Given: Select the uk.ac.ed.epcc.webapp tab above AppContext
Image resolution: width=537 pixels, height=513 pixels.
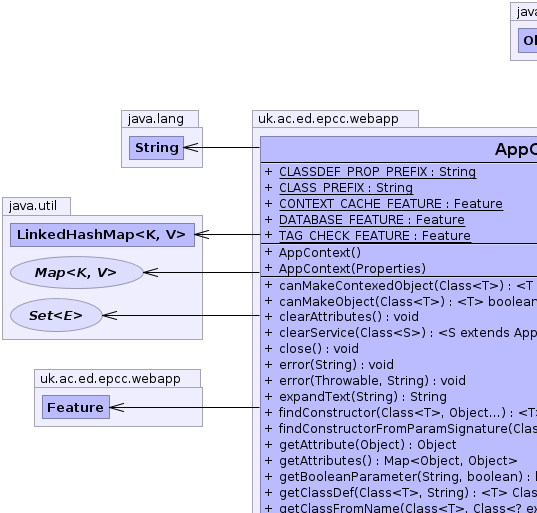Looking at the screenshot, I should [335, 119].
